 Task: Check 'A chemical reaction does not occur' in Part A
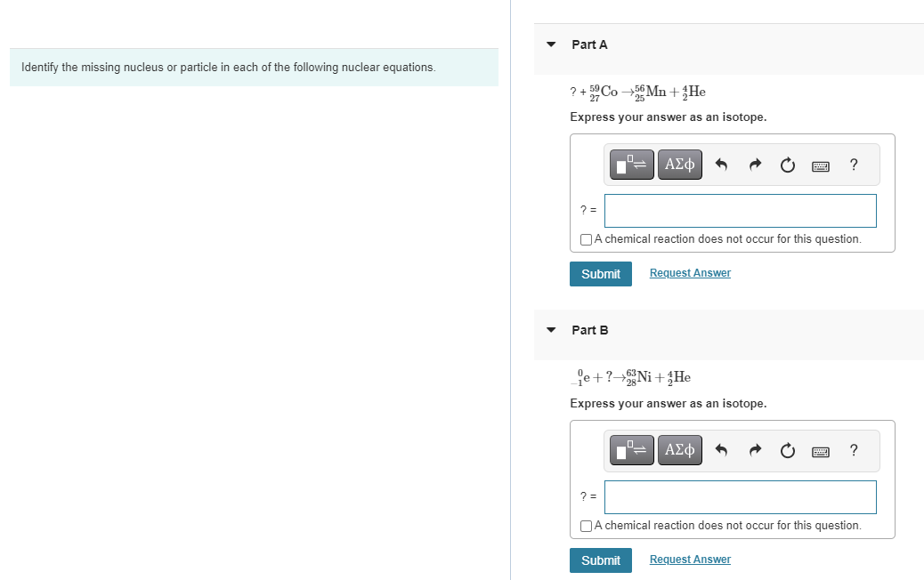point(585,238)
